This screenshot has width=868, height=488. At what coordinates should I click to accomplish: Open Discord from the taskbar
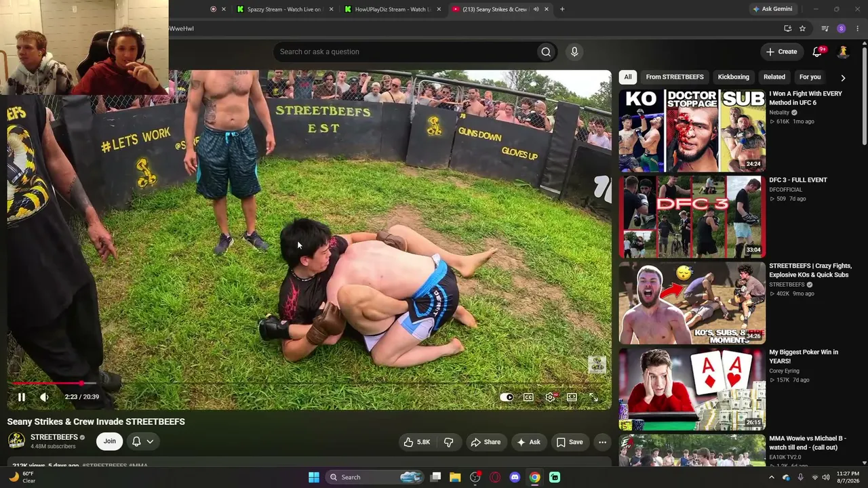coord(515,477)
